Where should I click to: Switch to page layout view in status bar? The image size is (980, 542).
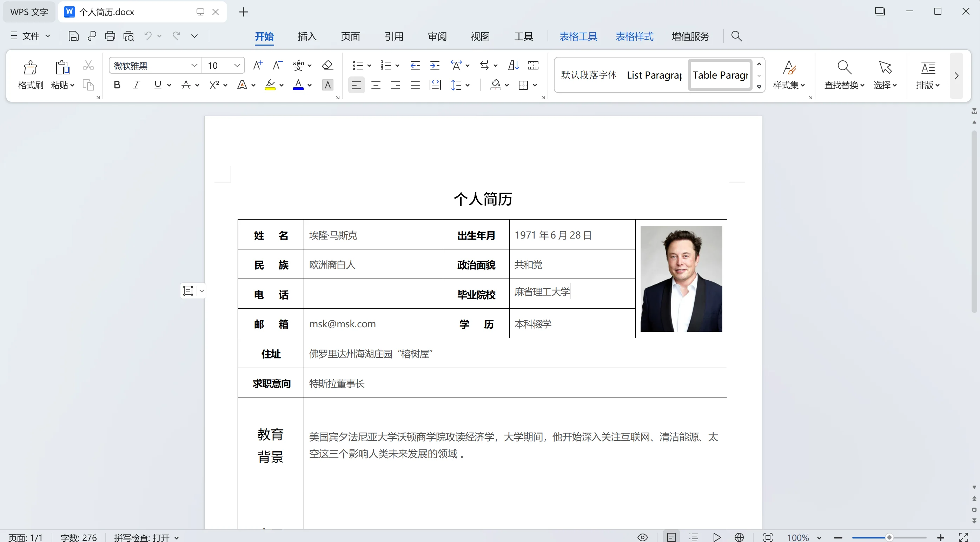tap(671, 537)
